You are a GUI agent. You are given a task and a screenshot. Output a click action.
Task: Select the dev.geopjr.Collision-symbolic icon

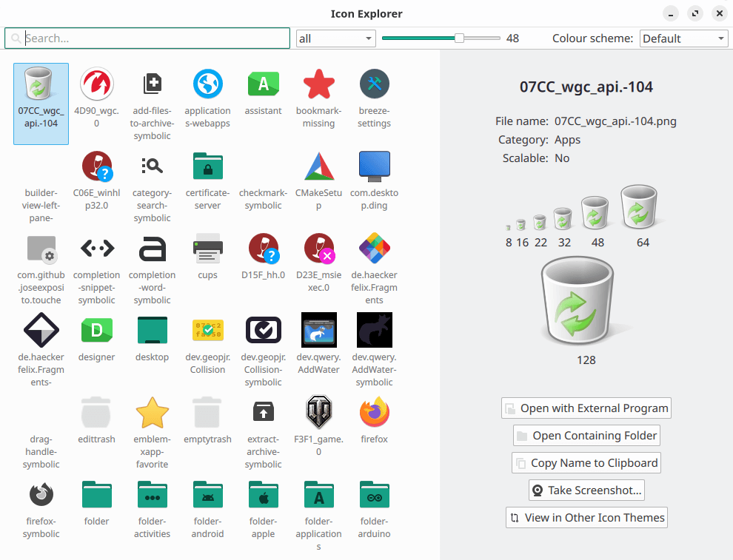point(263,331)
